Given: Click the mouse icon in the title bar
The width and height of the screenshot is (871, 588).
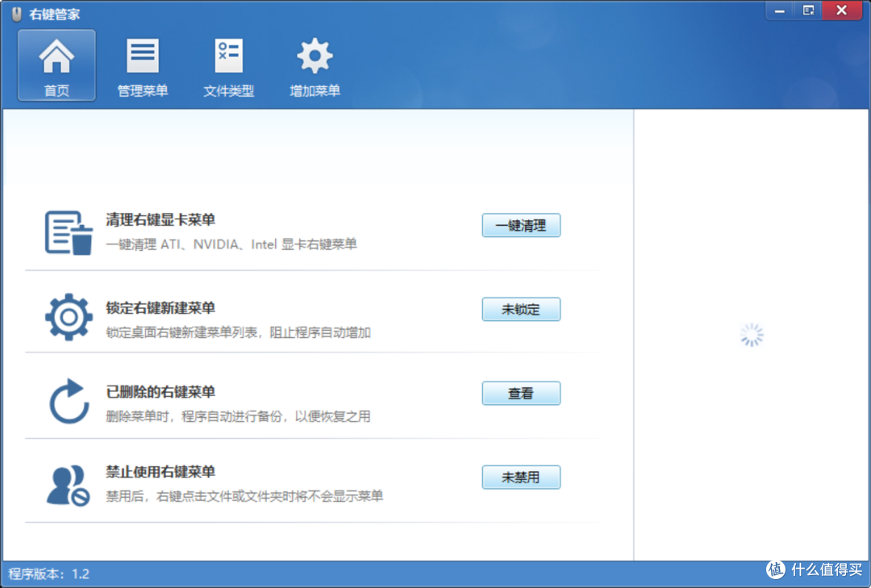Looking at the screenshot, I should pyautogui.click(x=17, y=14).
